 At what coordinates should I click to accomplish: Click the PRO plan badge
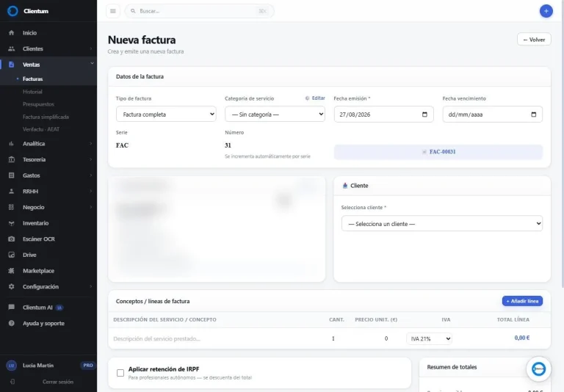88,365
